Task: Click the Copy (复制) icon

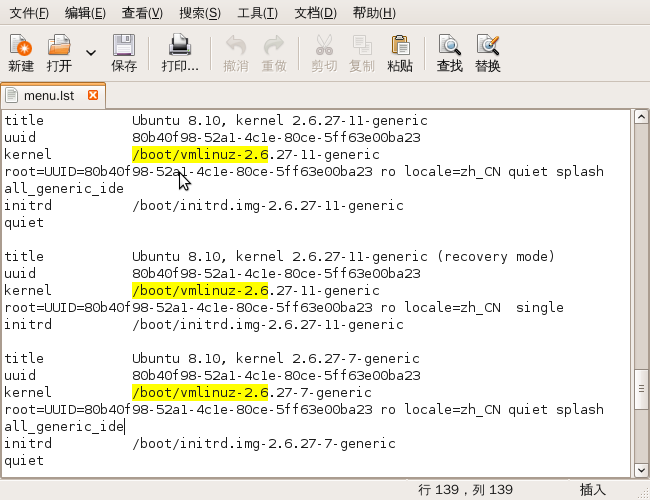Action: (x=362, y=46)
